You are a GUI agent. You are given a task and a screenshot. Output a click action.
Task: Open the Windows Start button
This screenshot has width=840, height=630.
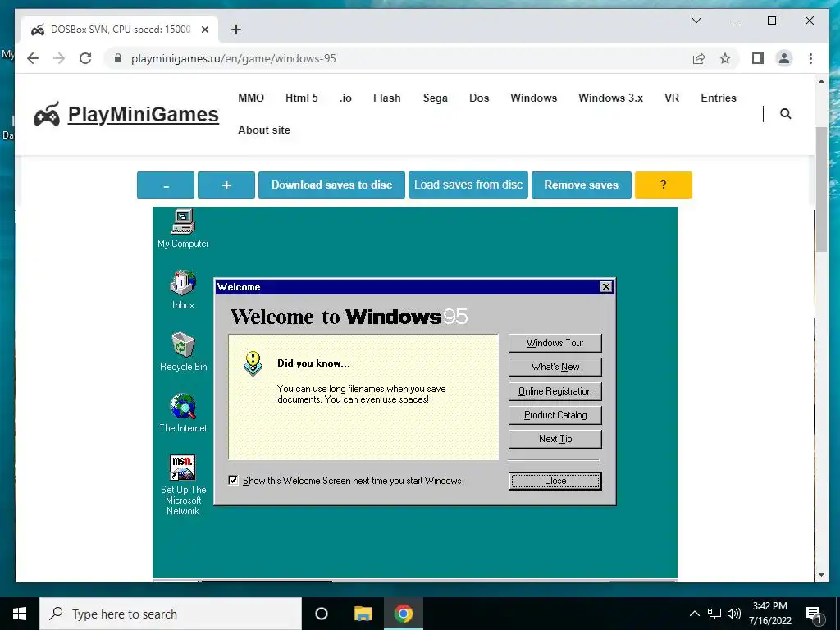[x=20, y=614]
